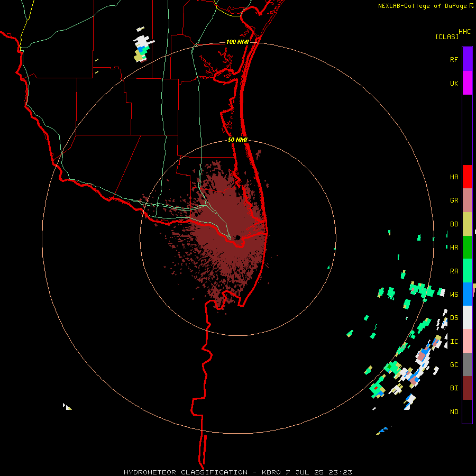Click the HR legend label
Screen dimensions: 476x476
pyautogui.click(x=454, y=248)
